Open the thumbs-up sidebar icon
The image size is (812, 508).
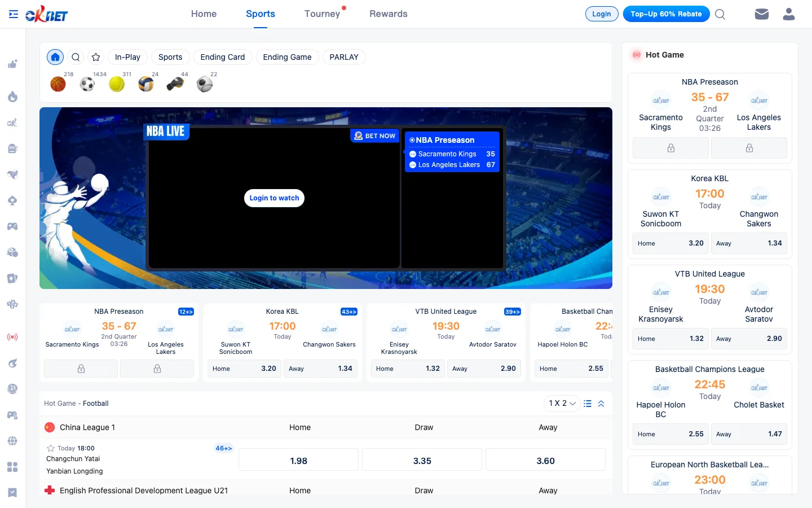point(12,64)
